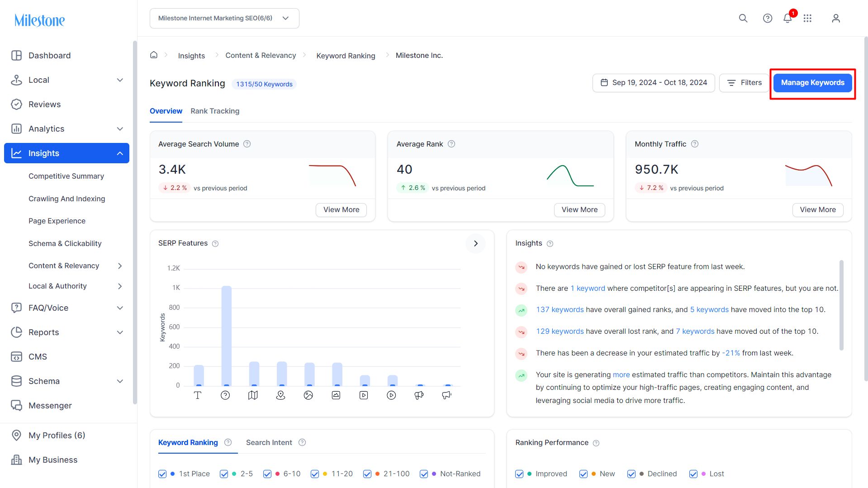The height and width of the screenshot is (488, 868).
Task: Click the Manage Keywords button
Action: (812, 83)
